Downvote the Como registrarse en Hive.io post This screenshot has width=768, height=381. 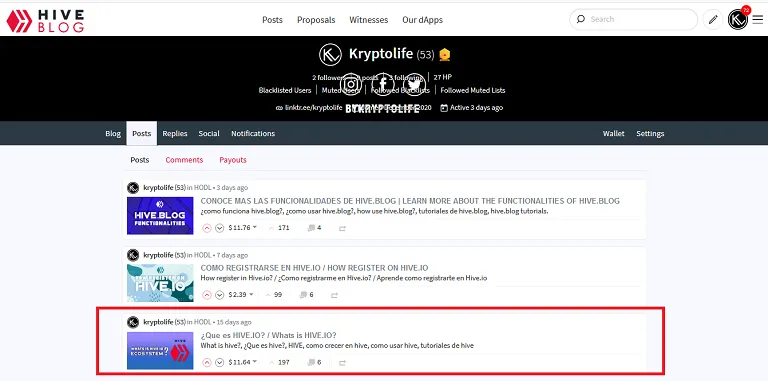tap(219, 295)
